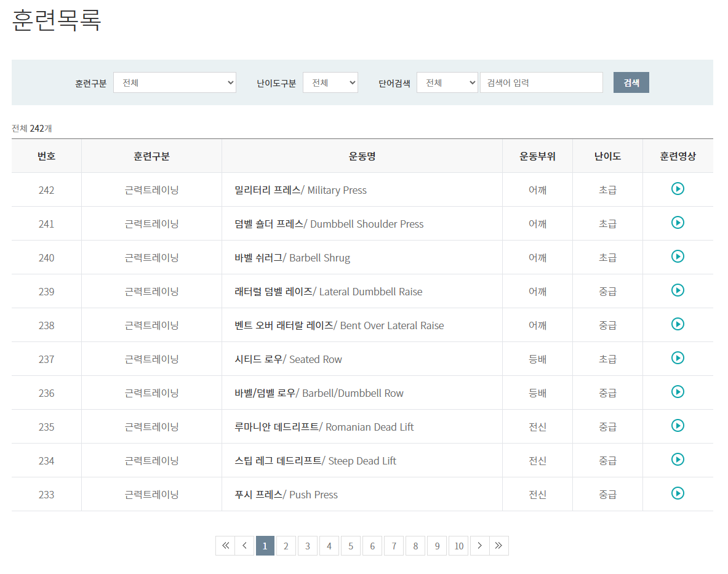
Task: Play the Seated Row training video
Action: tap(678, 358)
